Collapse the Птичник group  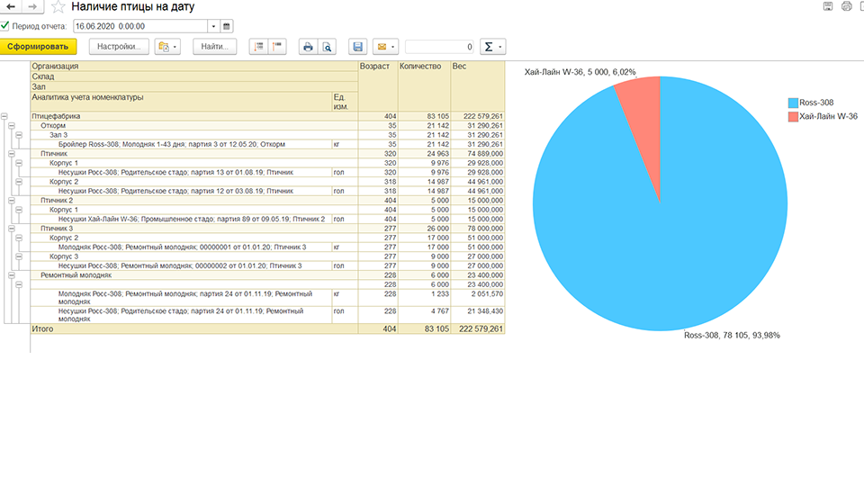[x=12, y=154]
